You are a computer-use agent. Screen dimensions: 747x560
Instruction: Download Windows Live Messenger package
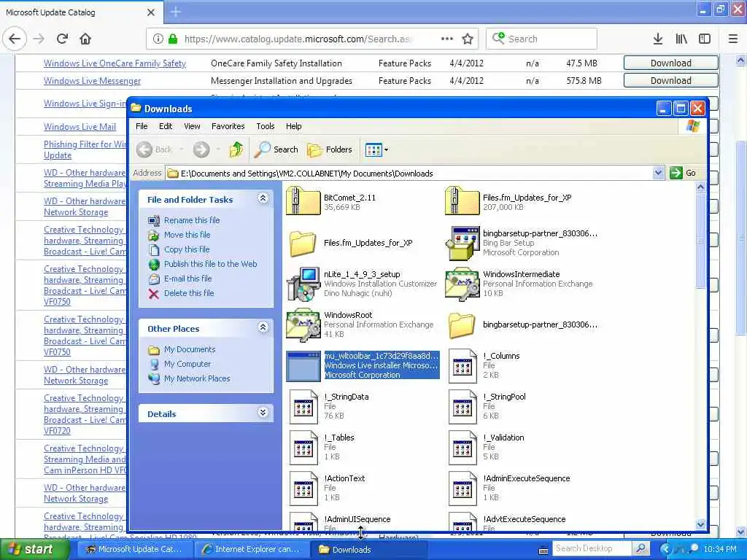(x=671, y=80)
